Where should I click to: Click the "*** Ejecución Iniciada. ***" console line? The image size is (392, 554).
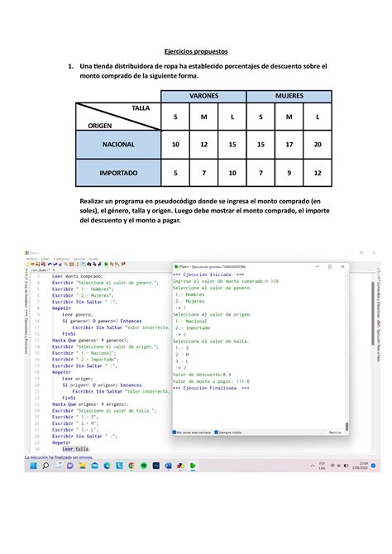click(x=208, y=275)
